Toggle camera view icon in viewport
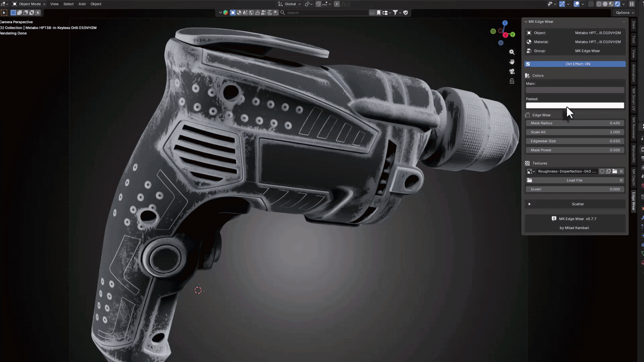This screenshot has width=644, height=362. point(512,71)
